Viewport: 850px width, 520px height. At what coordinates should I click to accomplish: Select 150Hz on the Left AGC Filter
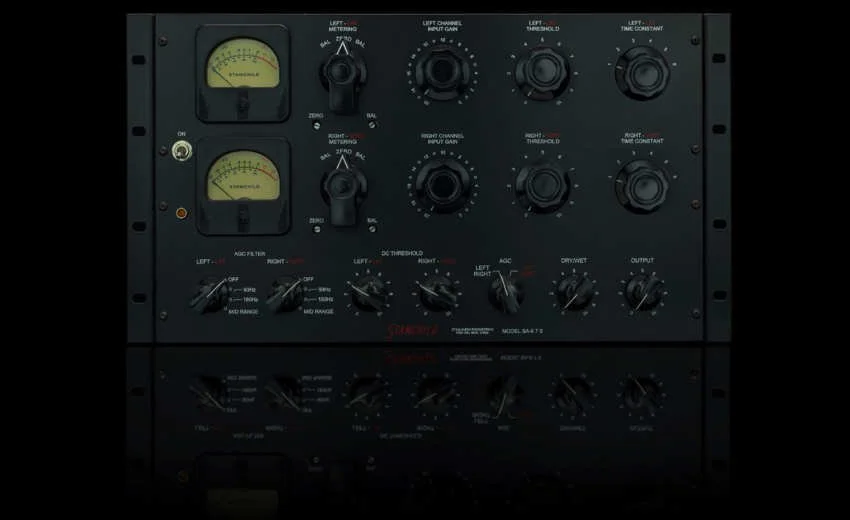pos(250,300)
